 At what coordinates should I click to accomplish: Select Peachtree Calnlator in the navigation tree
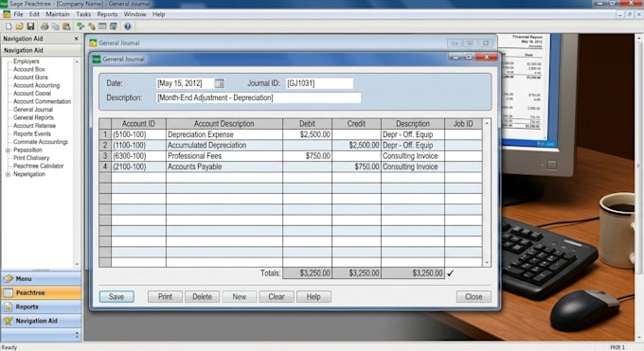tap(39, 167)
